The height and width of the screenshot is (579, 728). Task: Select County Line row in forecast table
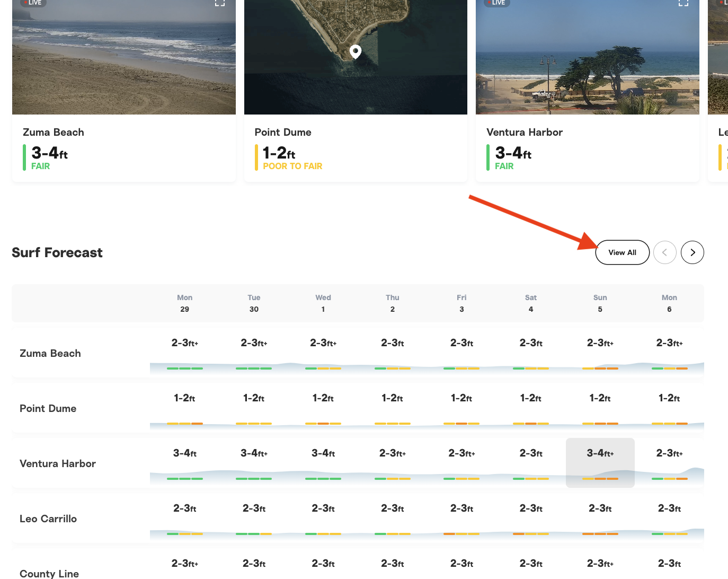coord(49,573)
